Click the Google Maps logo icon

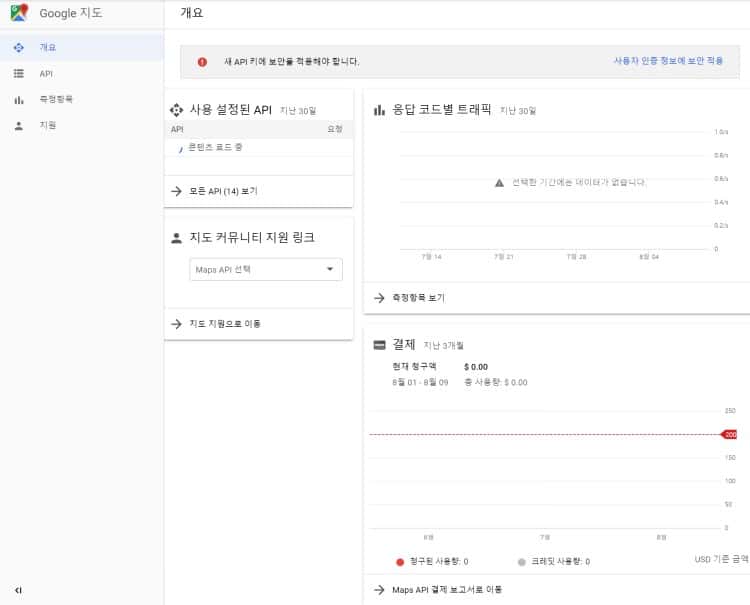pos(19,14)
